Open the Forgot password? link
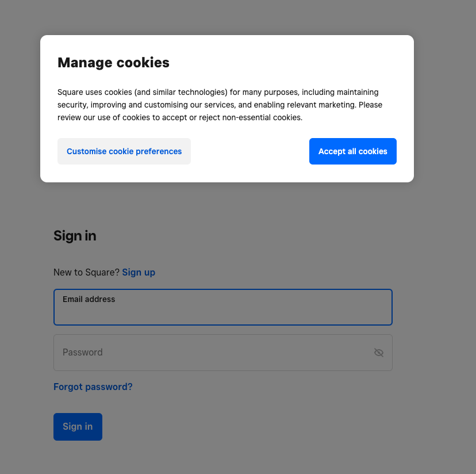476x474 pixels. pos(93,387)
